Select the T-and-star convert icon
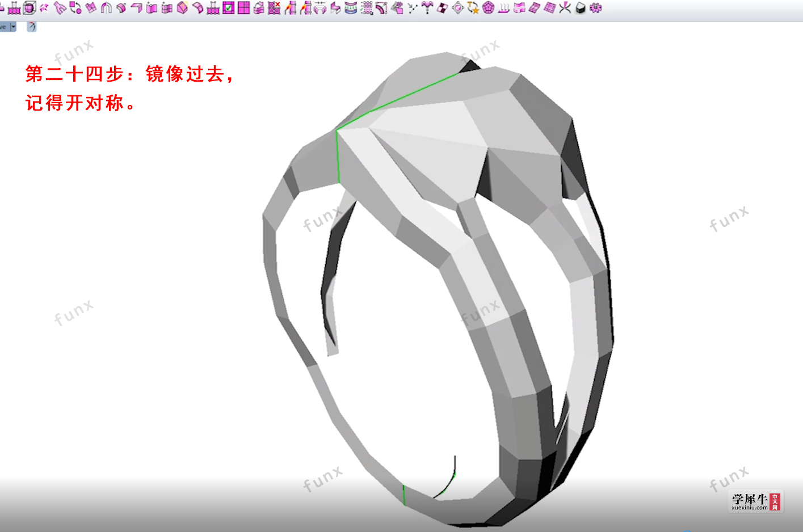The width and height of the screenshot is (803, 532). 473,8
